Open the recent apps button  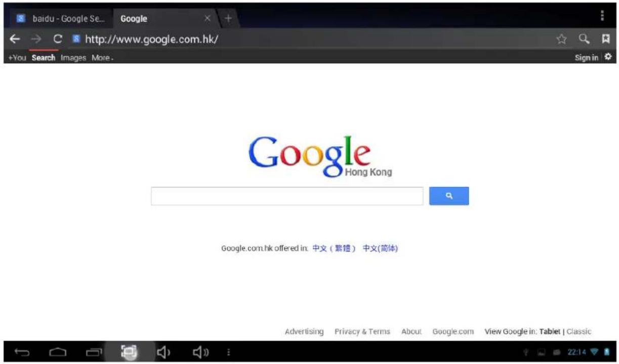[94, 352]
